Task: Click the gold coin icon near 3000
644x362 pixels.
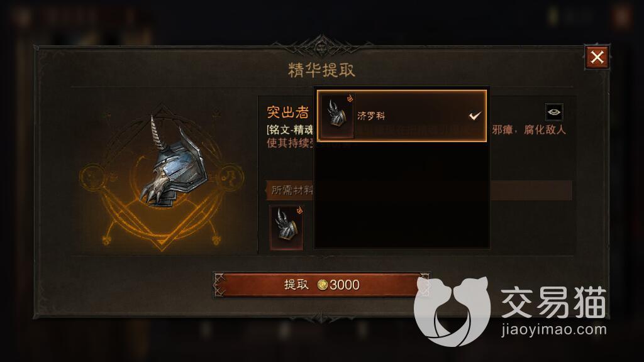Action: pos(323,285)
